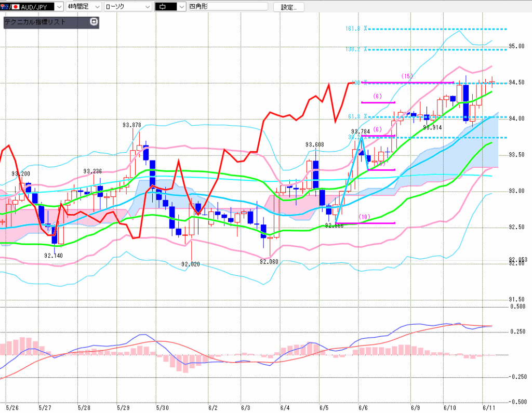Click the 5/27 date axis label
Screen dimensions: 532x413
[x=45, y=408]
